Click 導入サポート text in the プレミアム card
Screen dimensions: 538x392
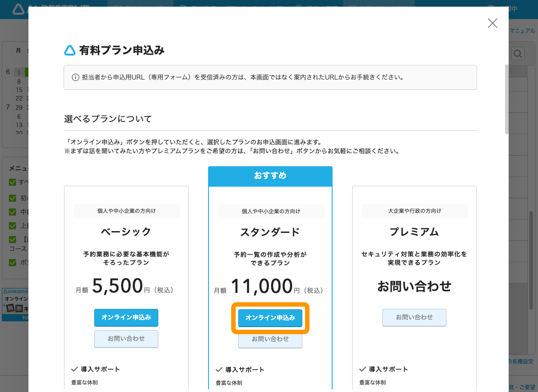tap(389, 369)
